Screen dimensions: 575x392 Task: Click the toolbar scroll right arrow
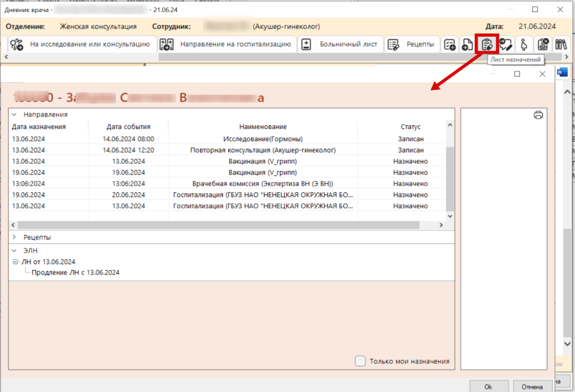[x=567, y=57]
